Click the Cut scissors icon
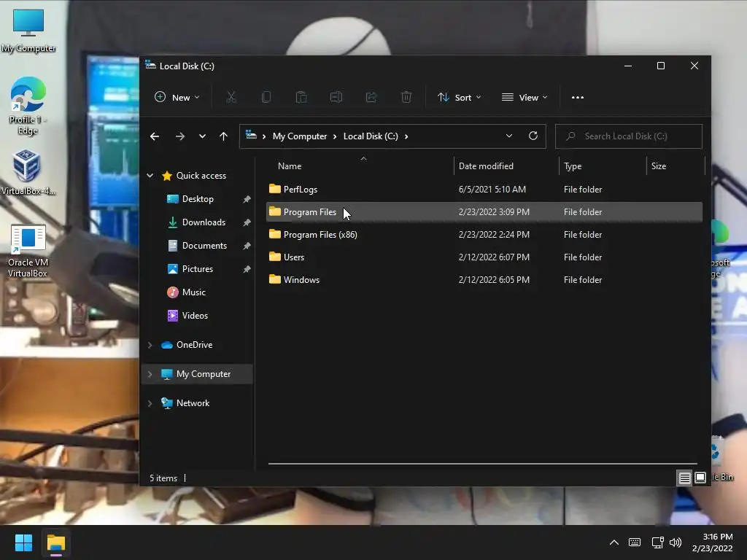 click(x=231, y=97)
